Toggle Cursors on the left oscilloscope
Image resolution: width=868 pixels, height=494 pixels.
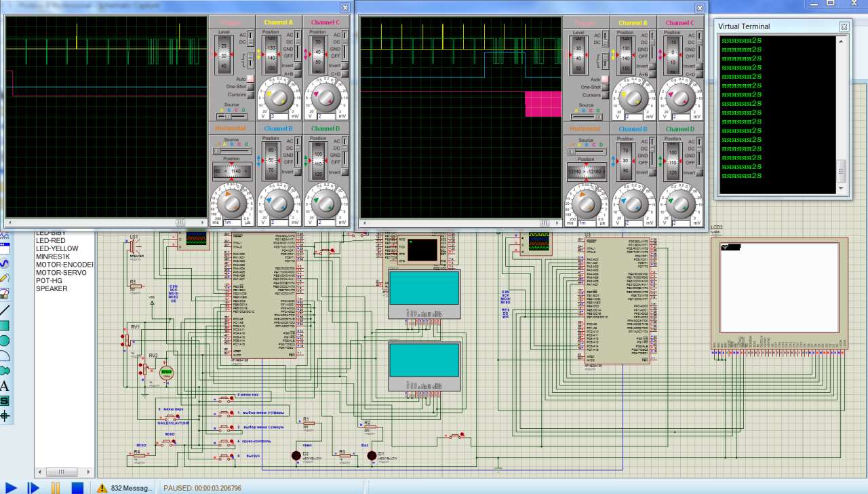(x=250, y=94)
